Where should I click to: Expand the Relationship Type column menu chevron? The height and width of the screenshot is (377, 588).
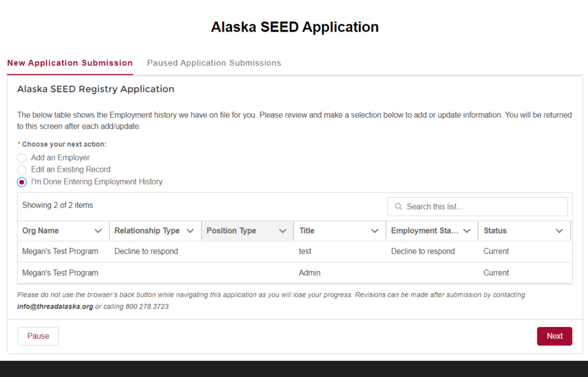pyautogui.click(x=190, y=231)
